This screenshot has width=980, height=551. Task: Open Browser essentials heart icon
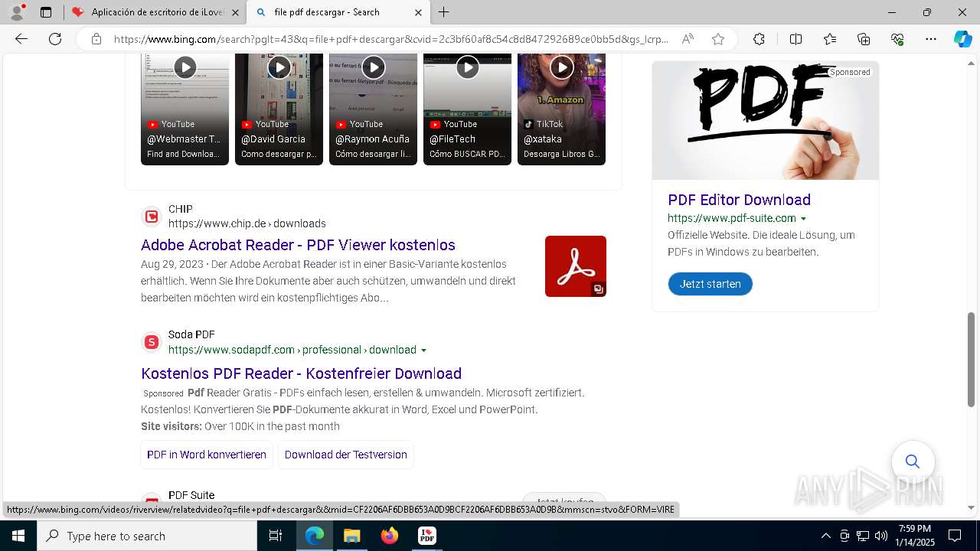(897, 39)
